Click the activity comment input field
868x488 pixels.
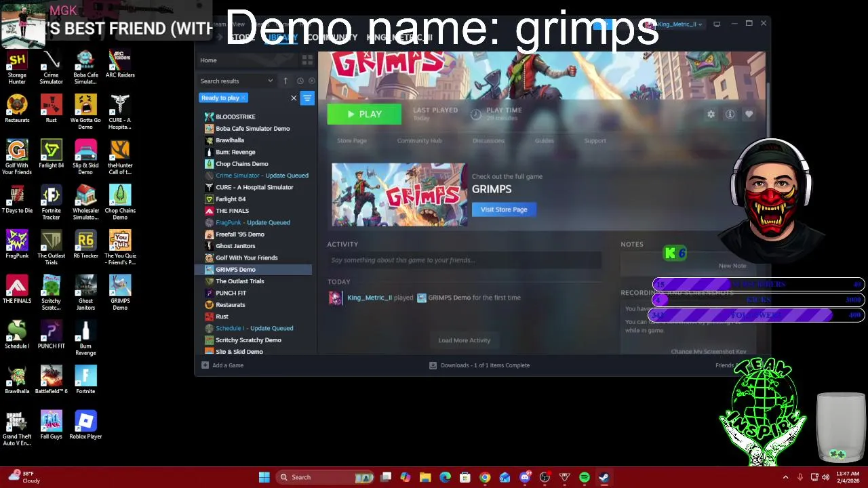[x=465, y=260]
